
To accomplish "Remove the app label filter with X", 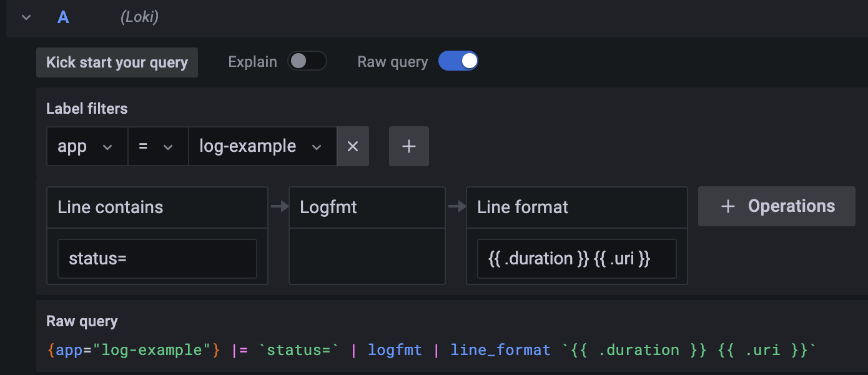I will [353, 146].
